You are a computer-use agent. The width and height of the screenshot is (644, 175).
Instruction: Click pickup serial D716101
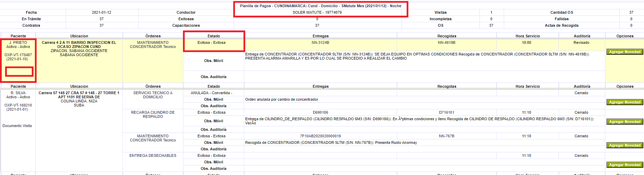pyautogui.click(x=447, y=112)
